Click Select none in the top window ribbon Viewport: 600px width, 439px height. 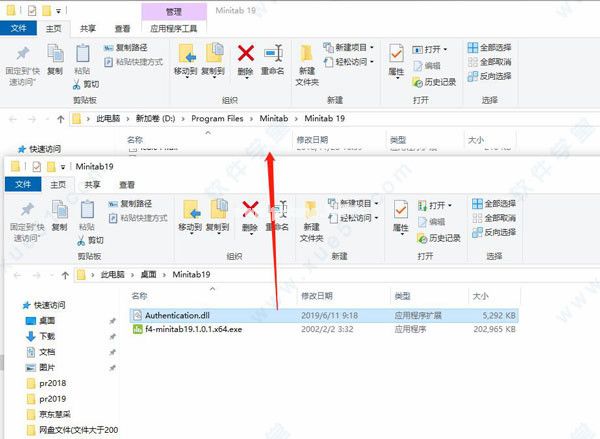(x=489, y=62)
